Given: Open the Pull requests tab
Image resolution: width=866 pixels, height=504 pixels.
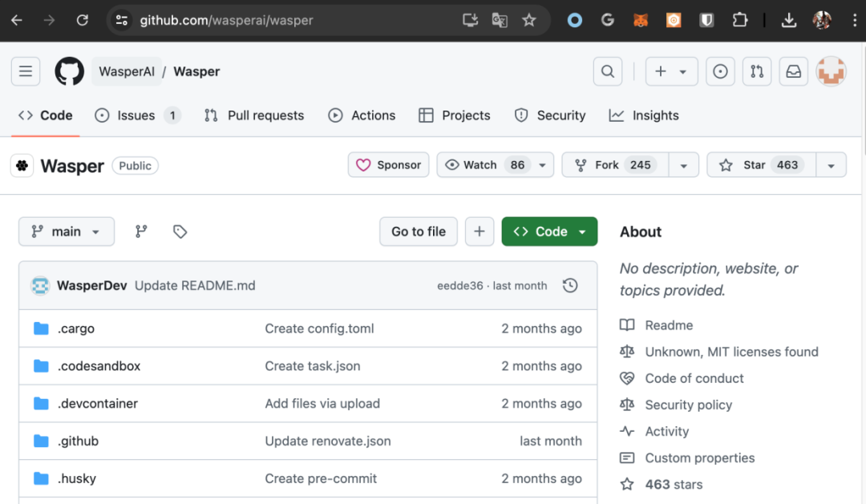Looking at the screenshot, I should [x=254, y=115].
